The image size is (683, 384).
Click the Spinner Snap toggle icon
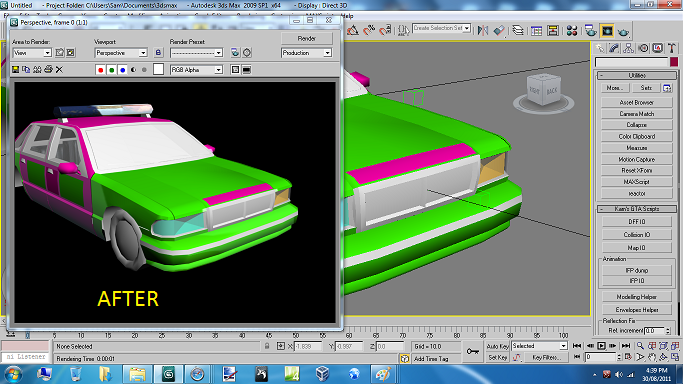pos(385,30)
